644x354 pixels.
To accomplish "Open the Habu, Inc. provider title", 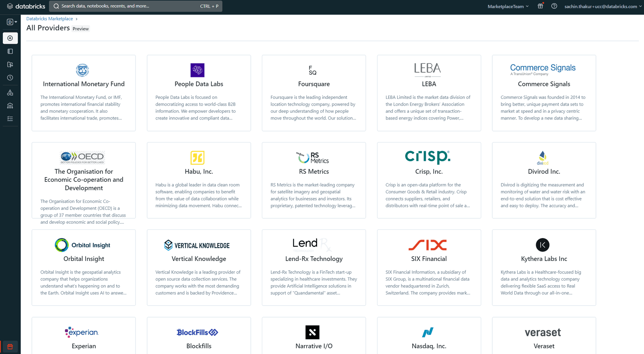I will (x=199, y=172).
